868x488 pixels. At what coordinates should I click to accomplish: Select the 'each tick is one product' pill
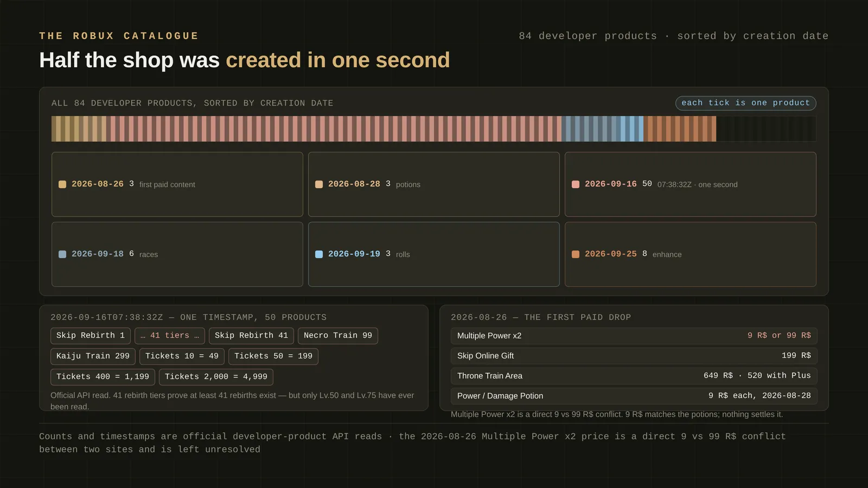(x=745, y=103)
